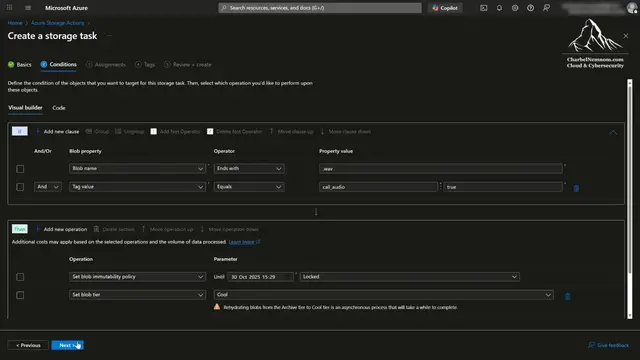Viewport: 640px width, 360px height.
Task: Check the Set blob tier operation checkbox
Action: (x=20, y=295)
